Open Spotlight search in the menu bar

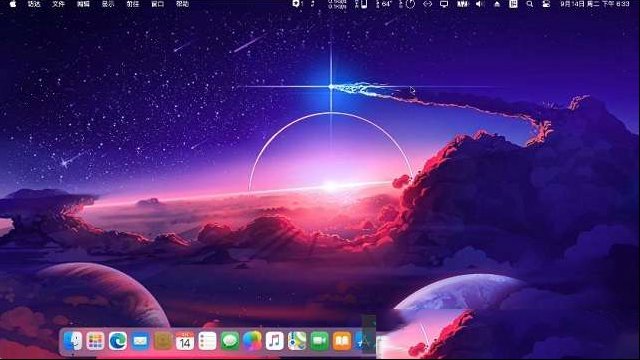529,4
